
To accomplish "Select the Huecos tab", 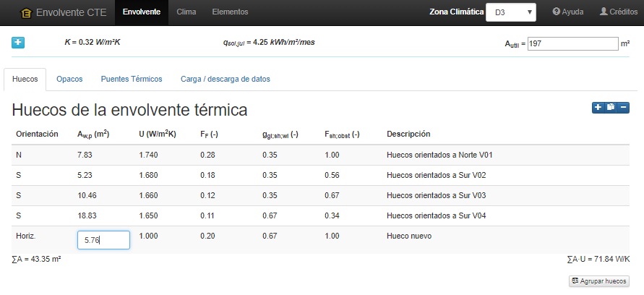I will click(25, 80).
